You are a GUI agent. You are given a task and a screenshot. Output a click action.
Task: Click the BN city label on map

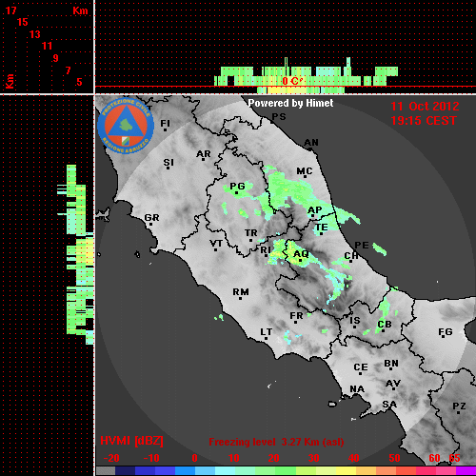(391, 364)
